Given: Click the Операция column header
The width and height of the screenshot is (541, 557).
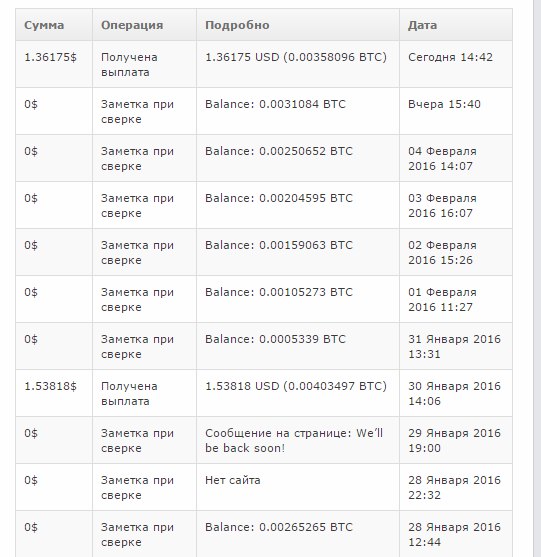Looking at the screenshot, I should point(144,25).
